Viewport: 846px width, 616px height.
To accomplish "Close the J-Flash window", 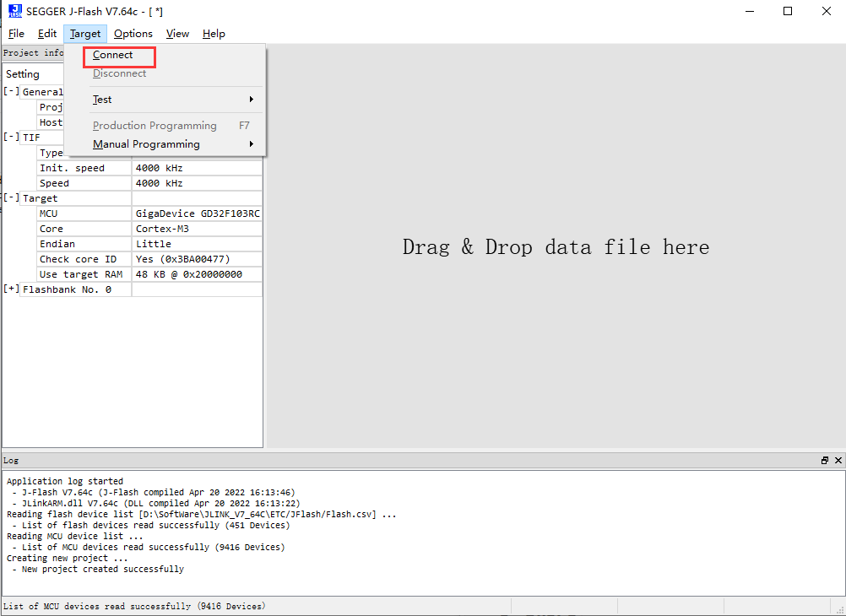I will pyautogui.click(x=826, y=11).
